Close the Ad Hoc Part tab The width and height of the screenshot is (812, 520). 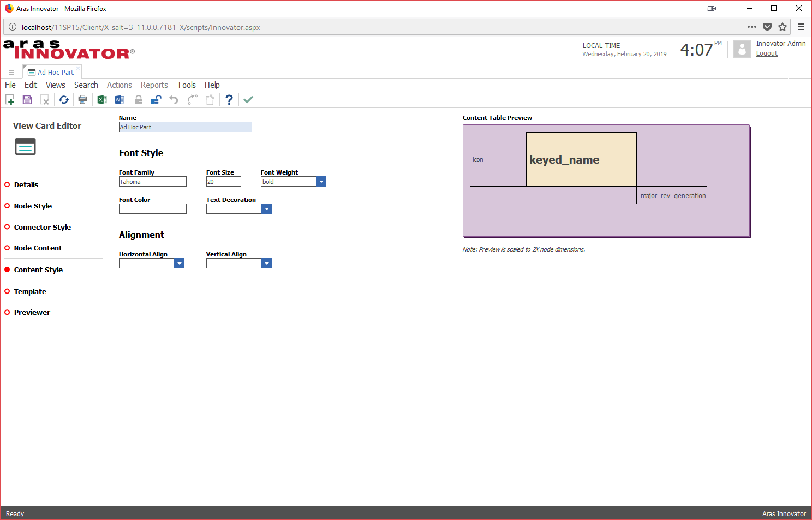pyautogui.click(x=78, y=68)
